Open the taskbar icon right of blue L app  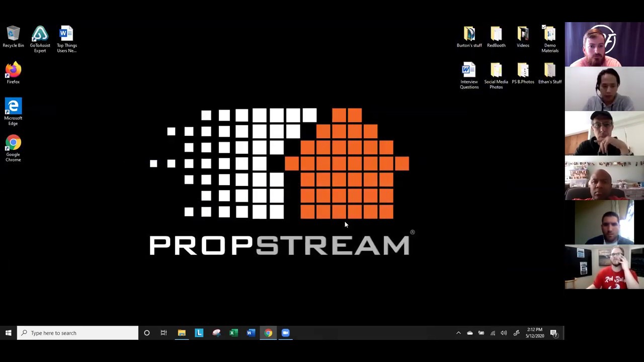(216, 333)
